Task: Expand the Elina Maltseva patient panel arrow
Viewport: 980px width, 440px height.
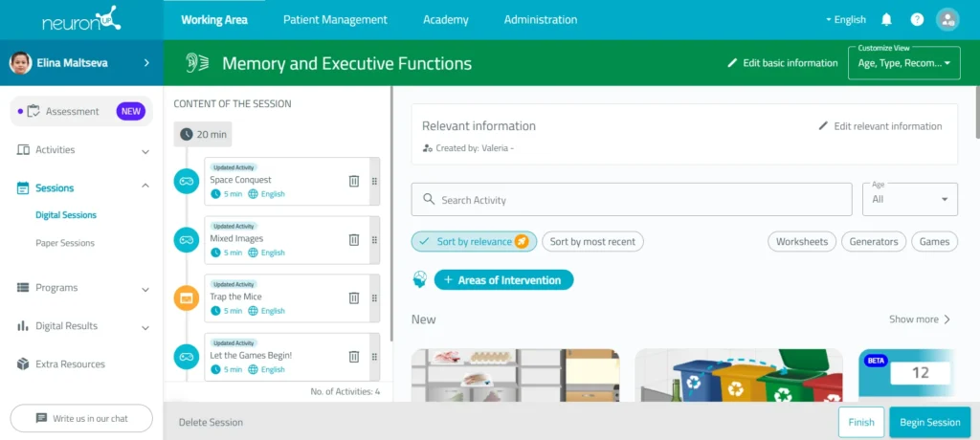Action: (146, 62)
